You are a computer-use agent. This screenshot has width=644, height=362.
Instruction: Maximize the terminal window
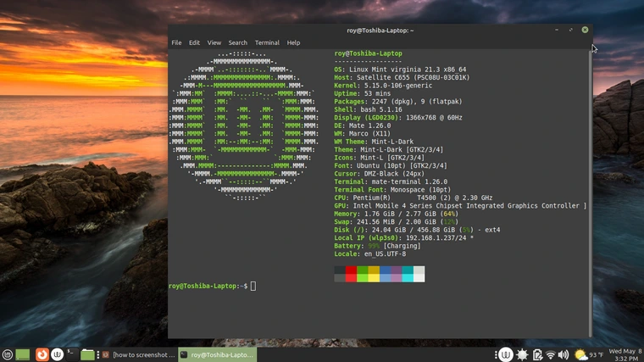tap(571, 30)
